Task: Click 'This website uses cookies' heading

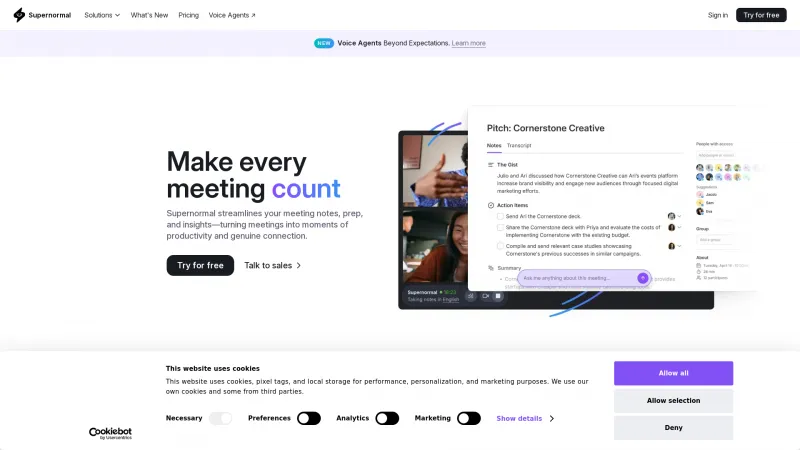Action: tap(213, 368)
